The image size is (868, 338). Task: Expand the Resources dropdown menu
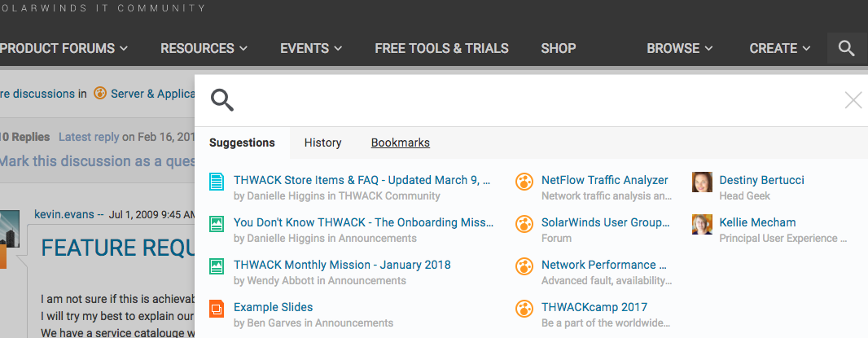pyautogui.click(x=204, y=48)
